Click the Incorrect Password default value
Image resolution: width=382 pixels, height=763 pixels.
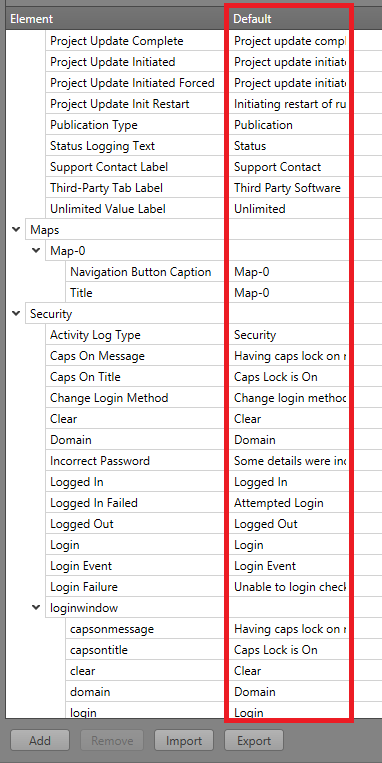(x=290, y=460)
